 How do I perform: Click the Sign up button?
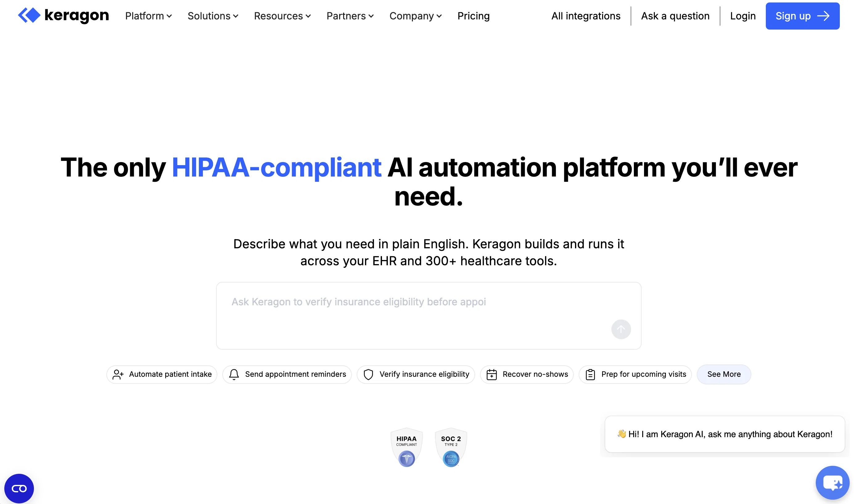click(x=802, y=16)
